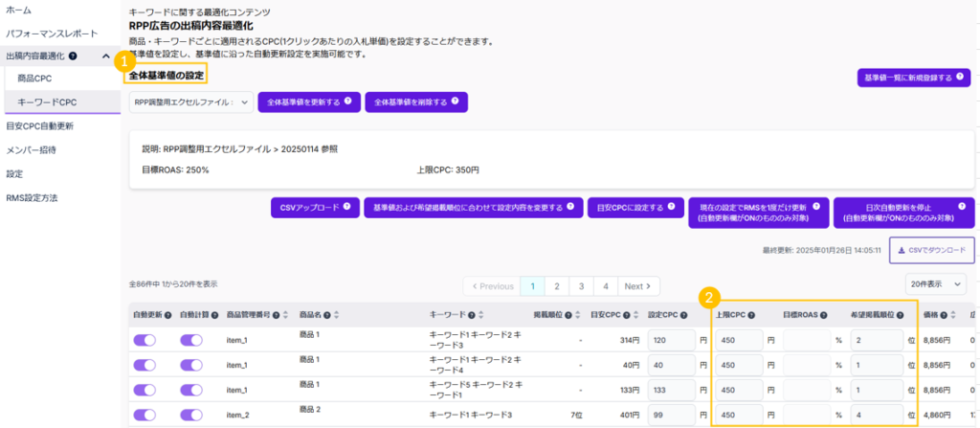The width and height of the screenshot is (980, 428).
Task: Click help icon on 全体基準値を削除する button
Action: (x=456, y=101)
